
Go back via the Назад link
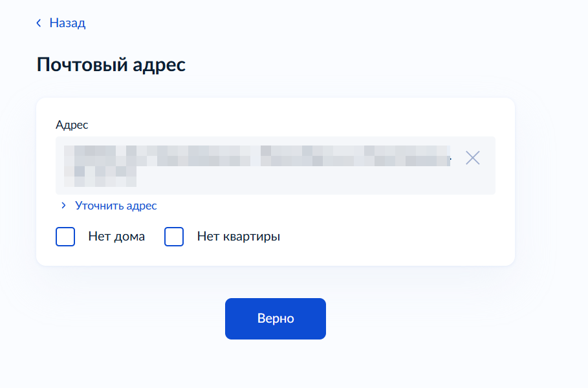pyautogui.click(x=67, y=23)
